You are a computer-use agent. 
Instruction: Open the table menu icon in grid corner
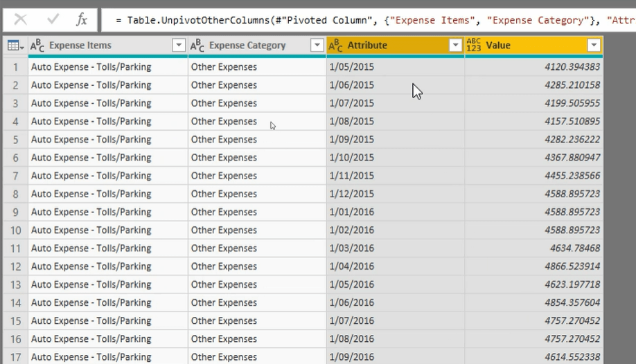15,46
